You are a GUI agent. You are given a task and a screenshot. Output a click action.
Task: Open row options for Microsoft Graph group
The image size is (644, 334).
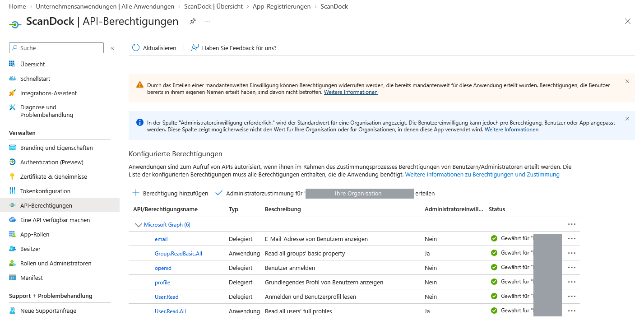pos(572,224)
